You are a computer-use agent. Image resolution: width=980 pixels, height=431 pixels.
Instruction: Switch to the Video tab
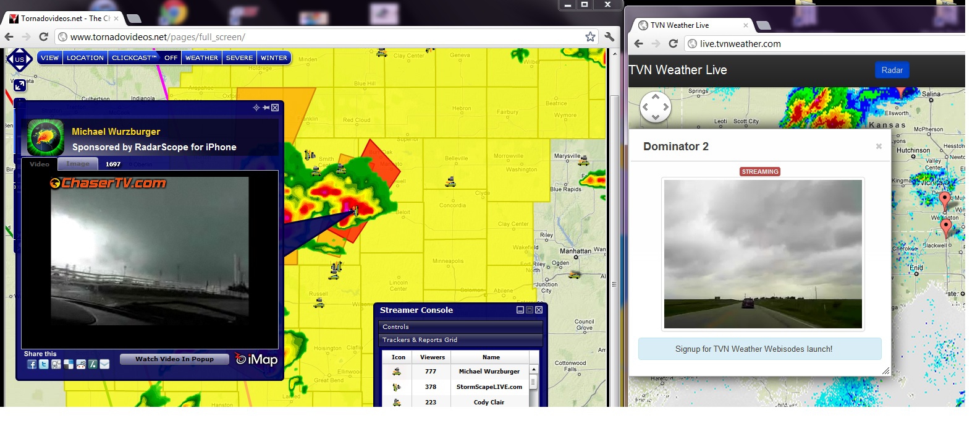pyautogui.click(x=40, y=164)
